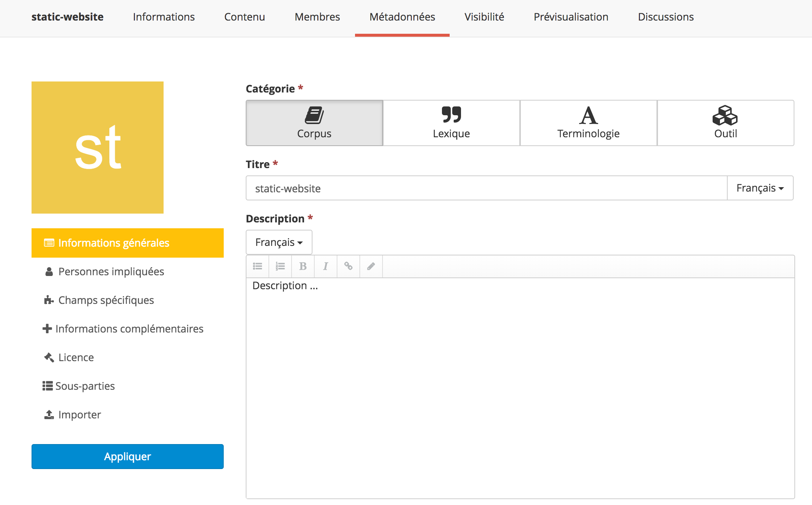Open Personnes impliquées in sidebar
This screenshot has height=505, width=812.
111,272
